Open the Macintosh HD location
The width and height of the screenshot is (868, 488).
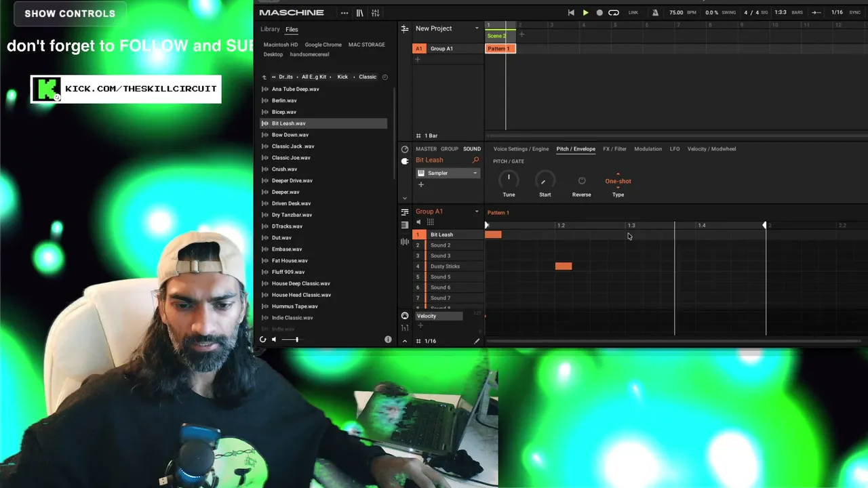pyautogui.click(x=281, y=45)
